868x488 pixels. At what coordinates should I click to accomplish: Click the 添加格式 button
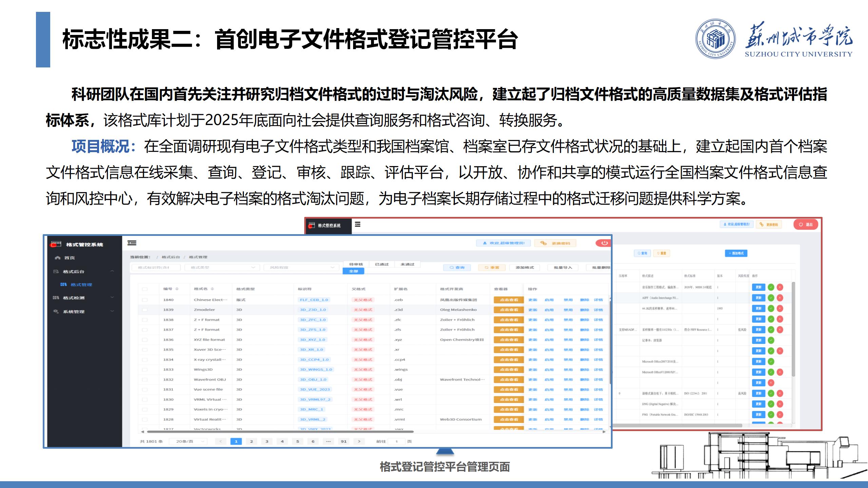click(524, 268)
